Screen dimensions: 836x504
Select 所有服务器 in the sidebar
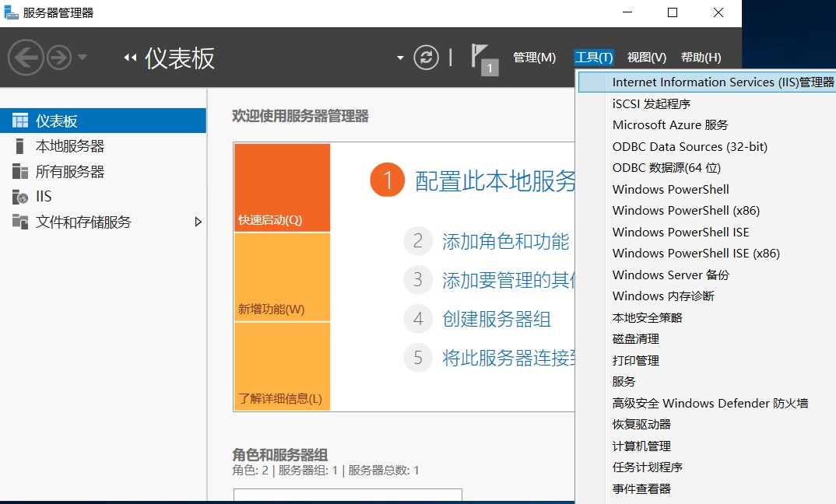103,172
